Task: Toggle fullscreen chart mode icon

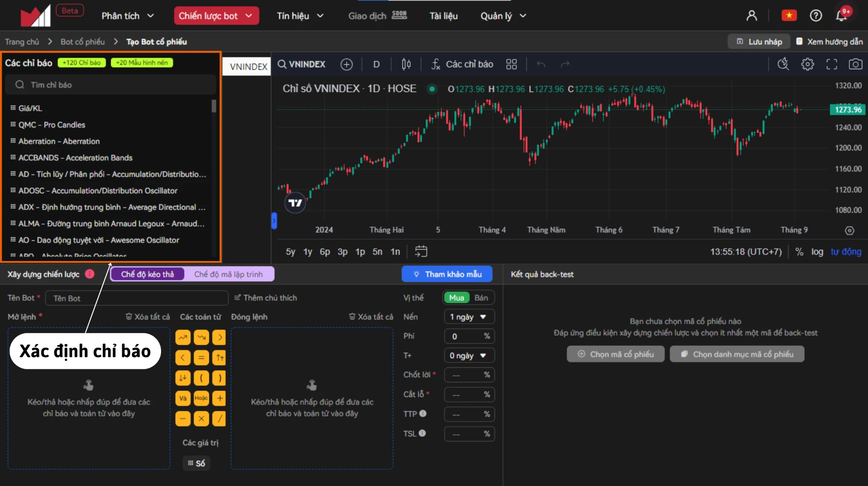Action: coord(832,64)
